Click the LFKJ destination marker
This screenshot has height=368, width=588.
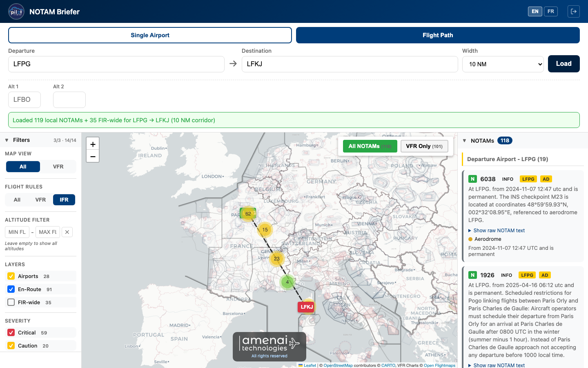[x=306, y=307]
